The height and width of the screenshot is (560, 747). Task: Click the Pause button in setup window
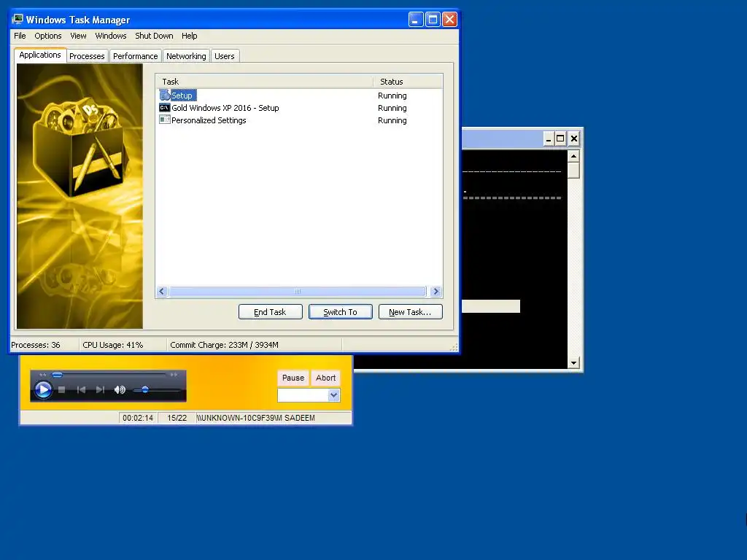pyautogui.click(x=293, y=378)
